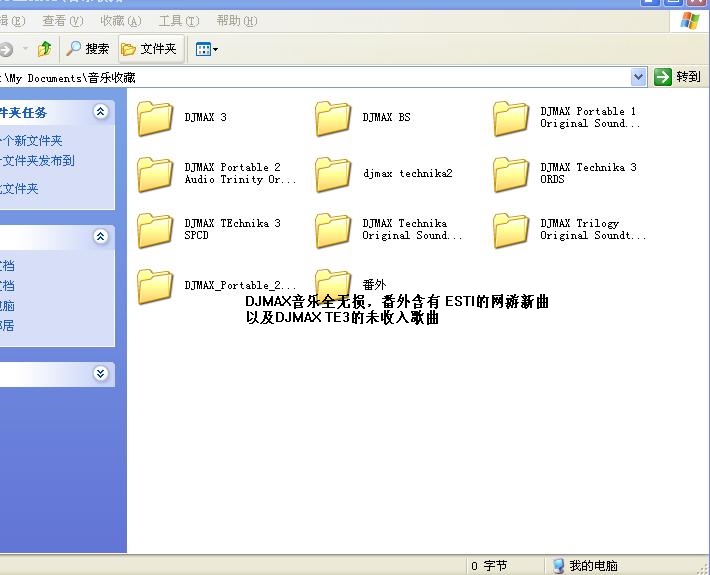
Task: Toggle the 文件夹 folders pane button
Action: (151, 49)
